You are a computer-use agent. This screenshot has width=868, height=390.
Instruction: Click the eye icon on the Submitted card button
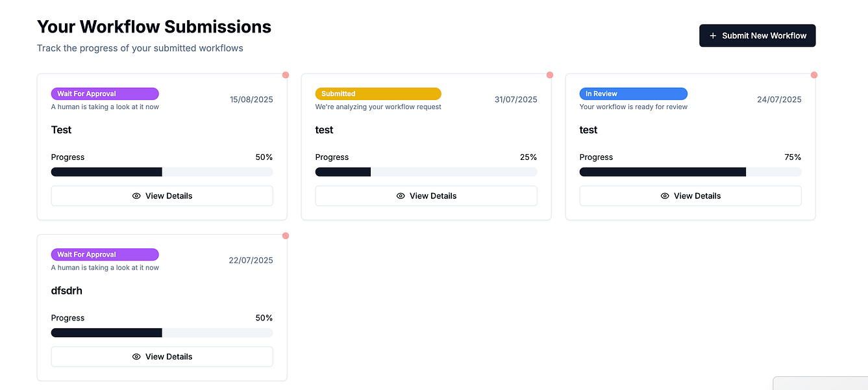[400, 195]
